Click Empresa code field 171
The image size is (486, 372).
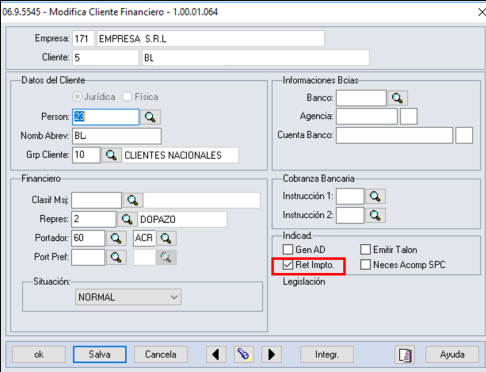83,39
